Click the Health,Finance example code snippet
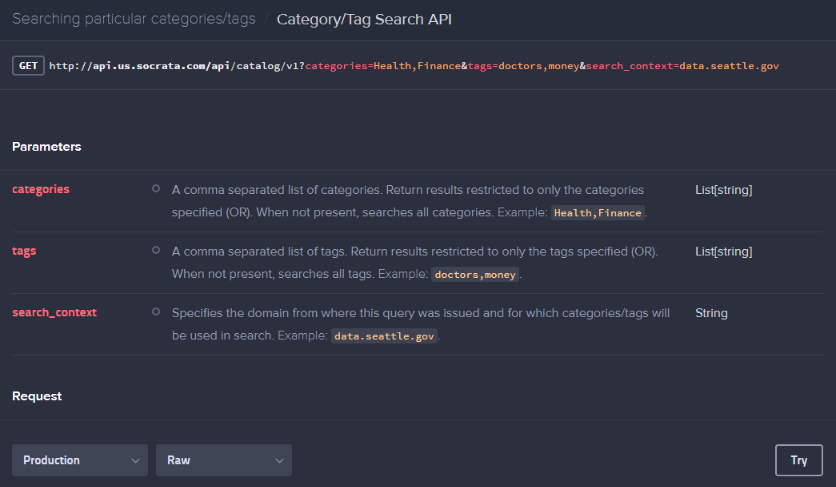Image resolution: width=836 pixels, height=487 pixels. [x=598, y=213]
